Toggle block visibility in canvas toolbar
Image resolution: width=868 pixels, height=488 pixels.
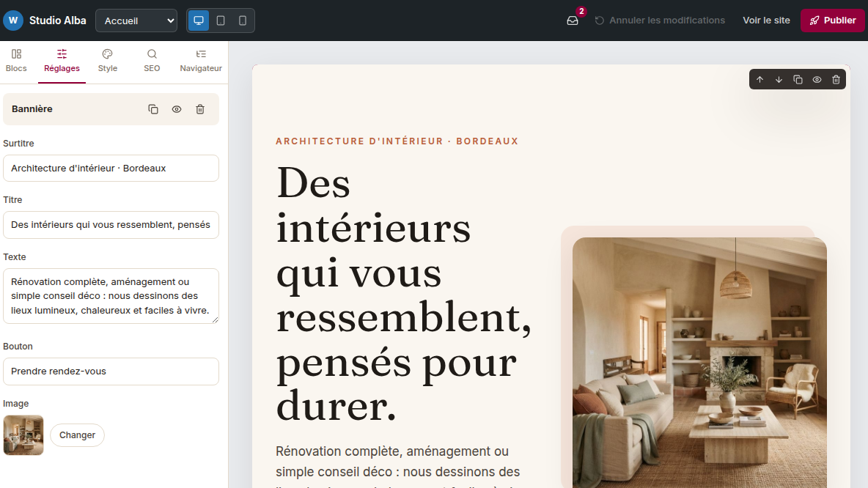(817, 80)
